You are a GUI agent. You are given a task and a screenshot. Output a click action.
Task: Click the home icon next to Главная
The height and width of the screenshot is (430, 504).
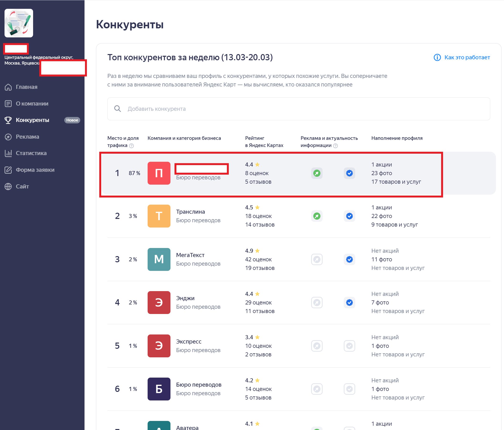[x=8, y=87]
